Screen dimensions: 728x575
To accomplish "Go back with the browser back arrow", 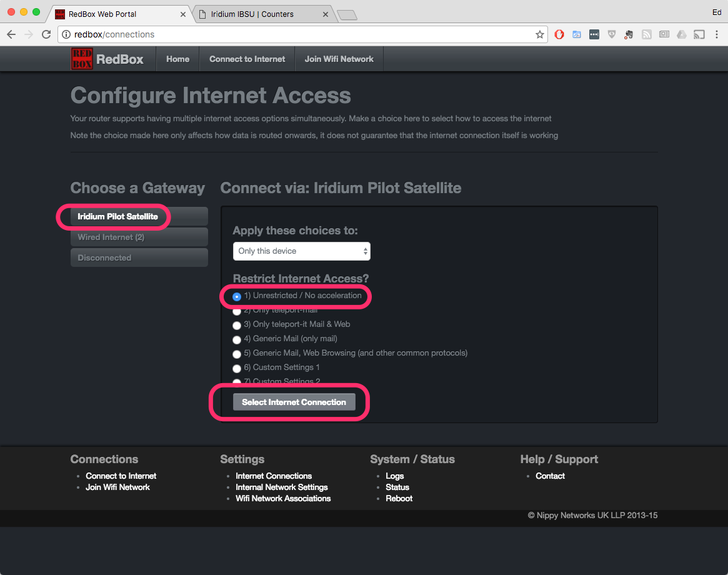I will (11, 34).
